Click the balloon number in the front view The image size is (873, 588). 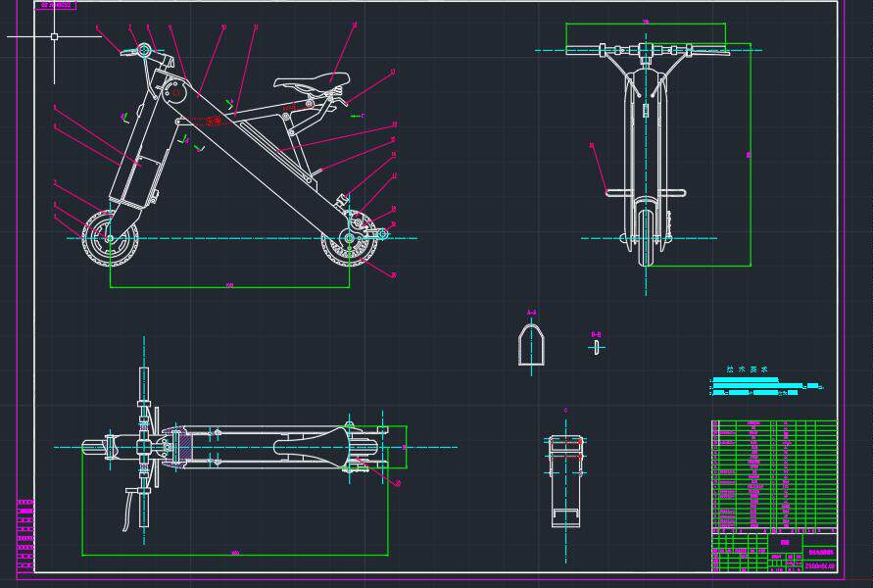[592, 146]
